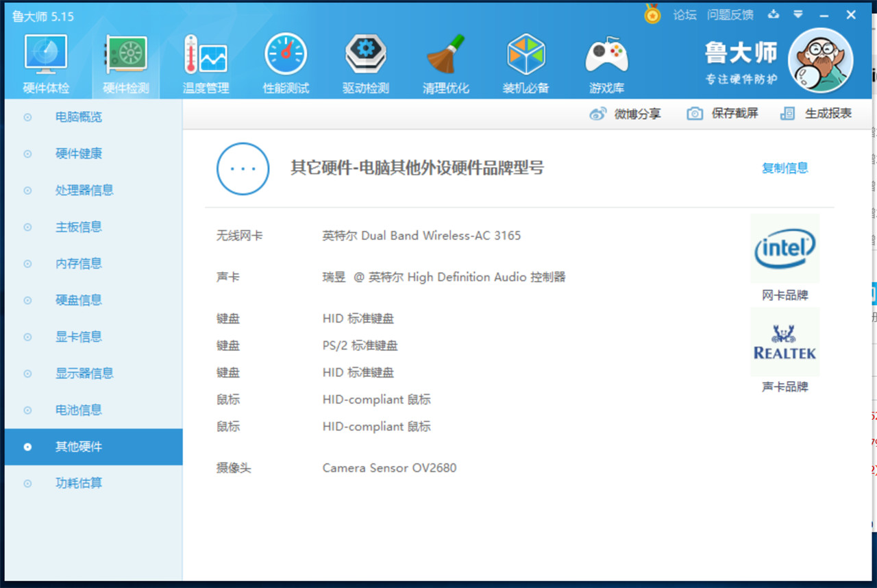This screenshot has width=877, height=588.
Task: Click the gold medal icon in title bar
Action: 652,14
